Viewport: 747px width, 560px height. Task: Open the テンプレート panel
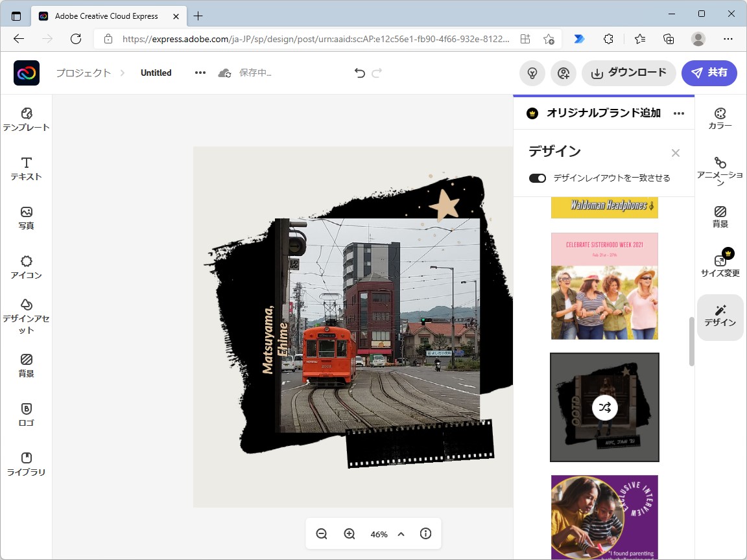pos(26,119)
